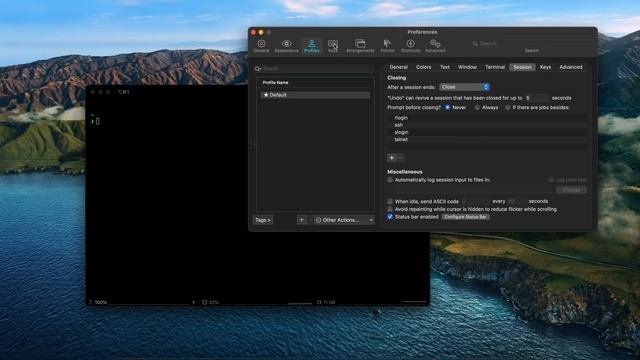Enable automatically log session input checkbox

click(x=390, y=180)
